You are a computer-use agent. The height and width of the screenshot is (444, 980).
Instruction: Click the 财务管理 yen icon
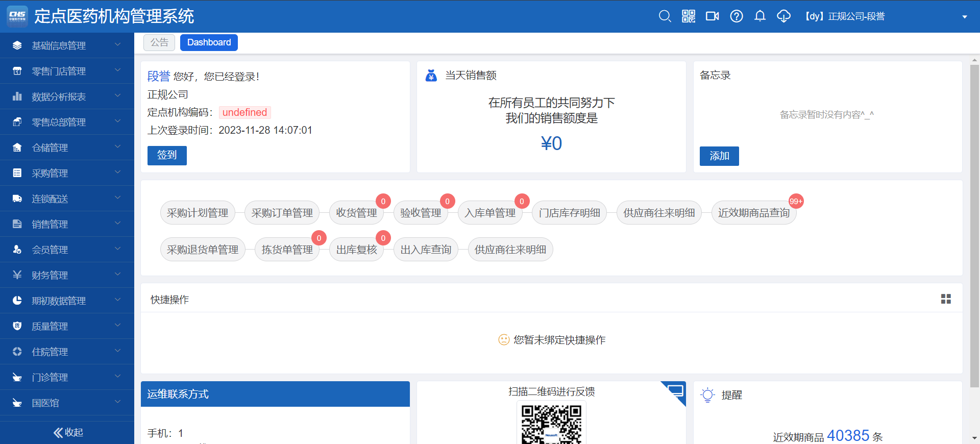(17, 275)
